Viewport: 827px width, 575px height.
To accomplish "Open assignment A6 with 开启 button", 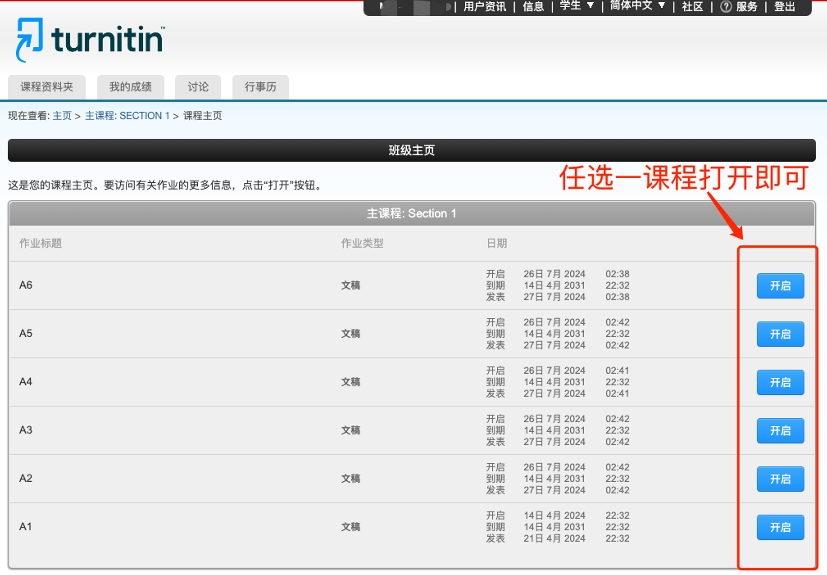I will [x=780, y=285].
